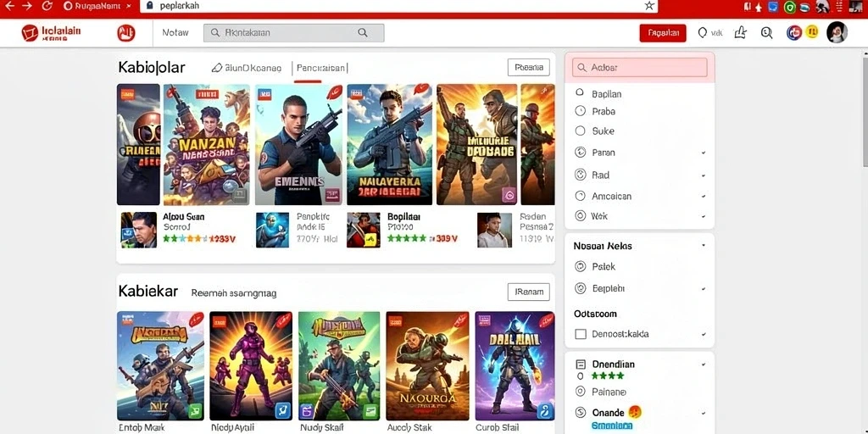Select the Baplian option
The width and height of the screenshot is (868, 434).
(580, 93)
